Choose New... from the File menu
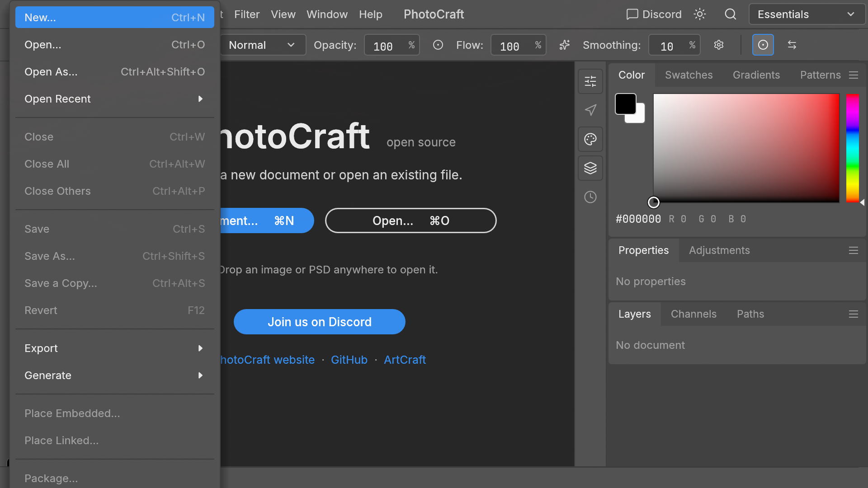This screenshot has width=868, height=488. [115, 18]
